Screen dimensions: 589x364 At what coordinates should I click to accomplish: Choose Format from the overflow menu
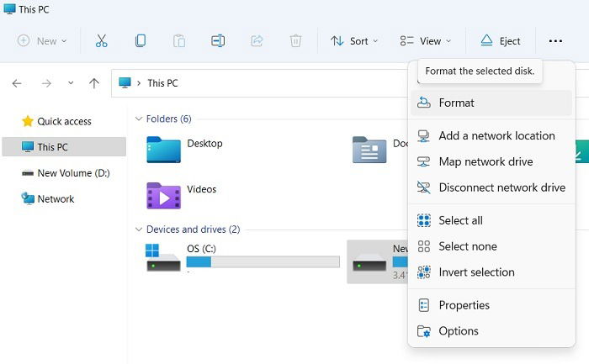[x=491, y=103]
